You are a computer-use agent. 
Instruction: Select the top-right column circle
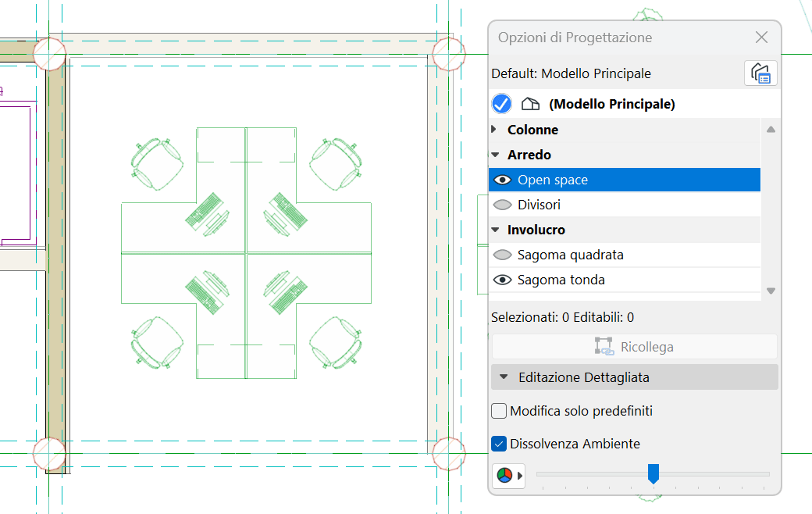click(448, 53)
